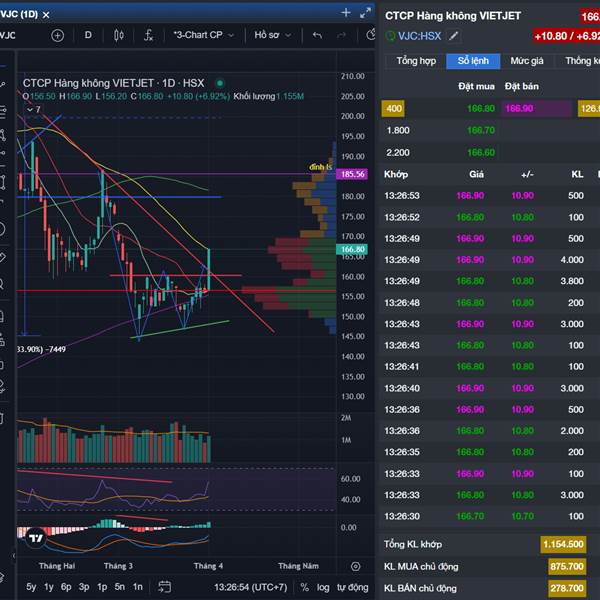Image resolution: width=600 pixels, height=600 pixels.
Task: Set chart range to 5n
Action: click(120, 587)
